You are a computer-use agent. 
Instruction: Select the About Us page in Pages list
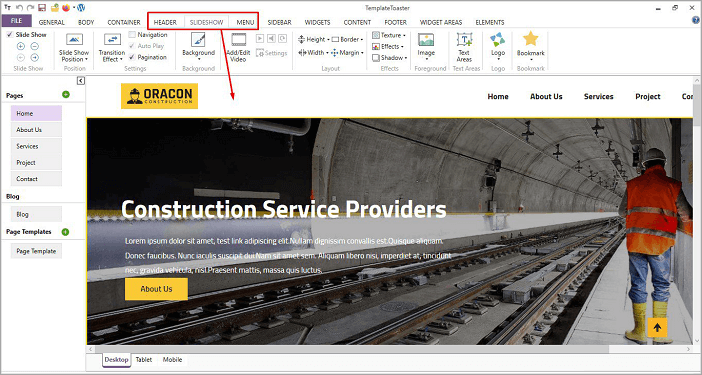pos(36,130)
